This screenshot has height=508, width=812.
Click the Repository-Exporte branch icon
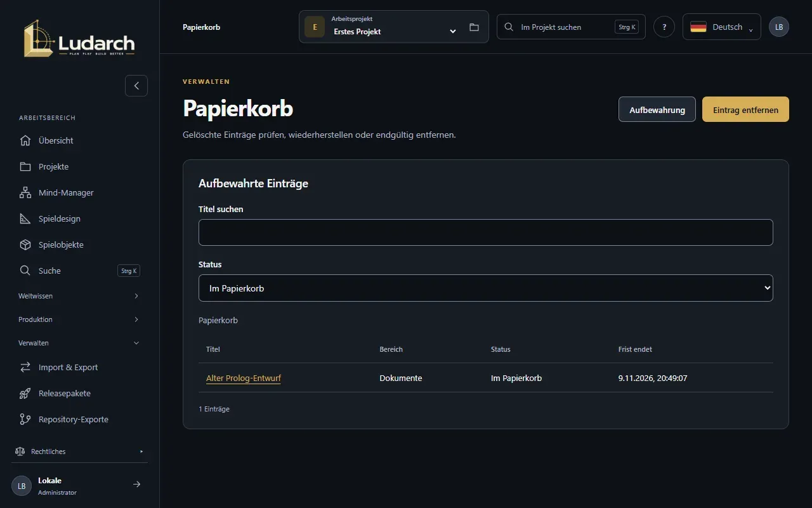[x=25, y=419]
